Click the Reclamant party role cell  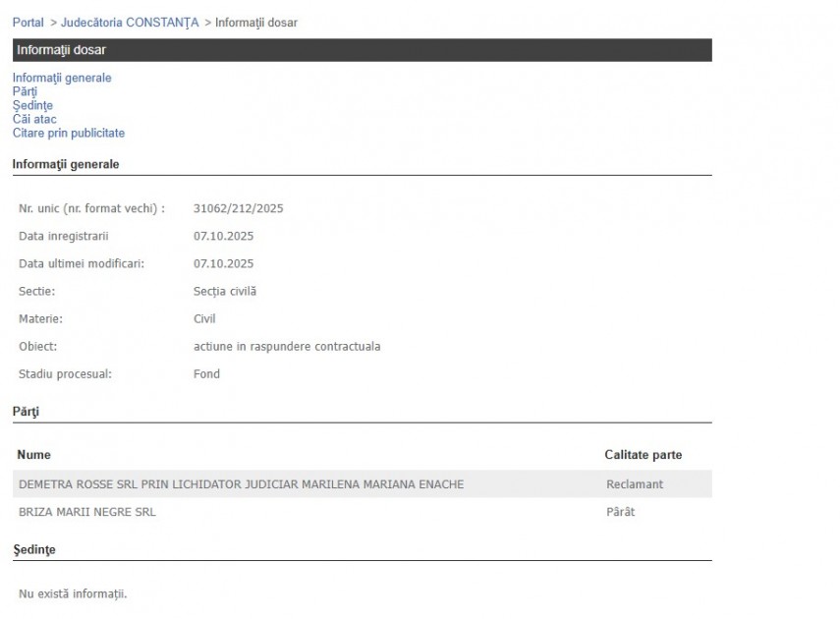pyautogui.click(x=635, y=484)
